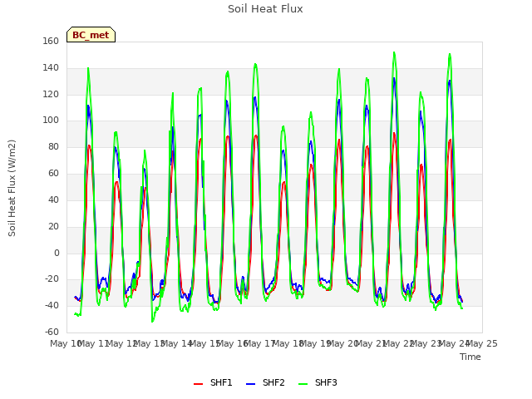Click the 100 y-axis tick label

pos(51,120)
